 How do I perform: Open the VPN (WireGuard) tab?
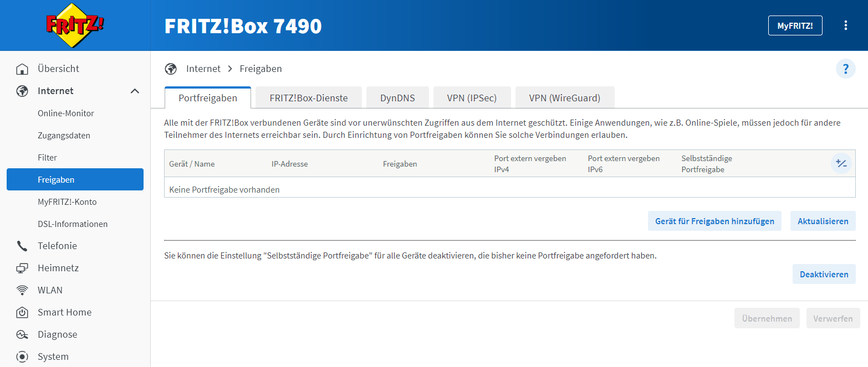click(x=564, y=97)
